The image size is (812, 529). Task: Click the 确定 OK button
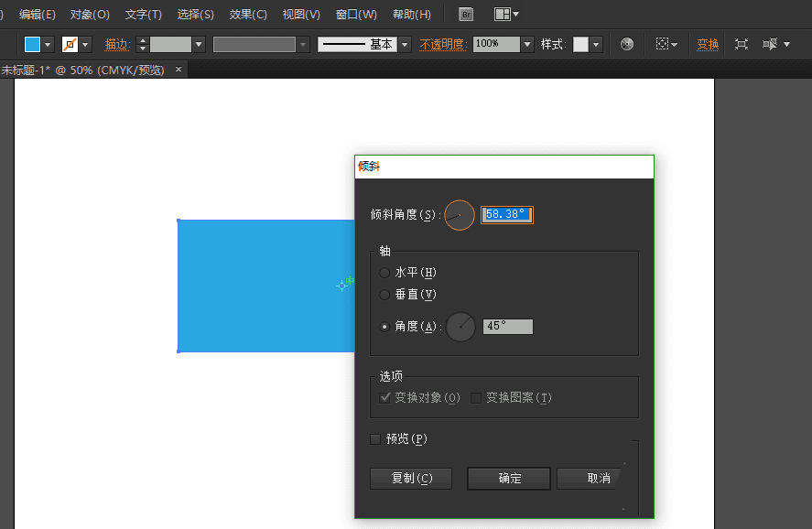[509, 479]
